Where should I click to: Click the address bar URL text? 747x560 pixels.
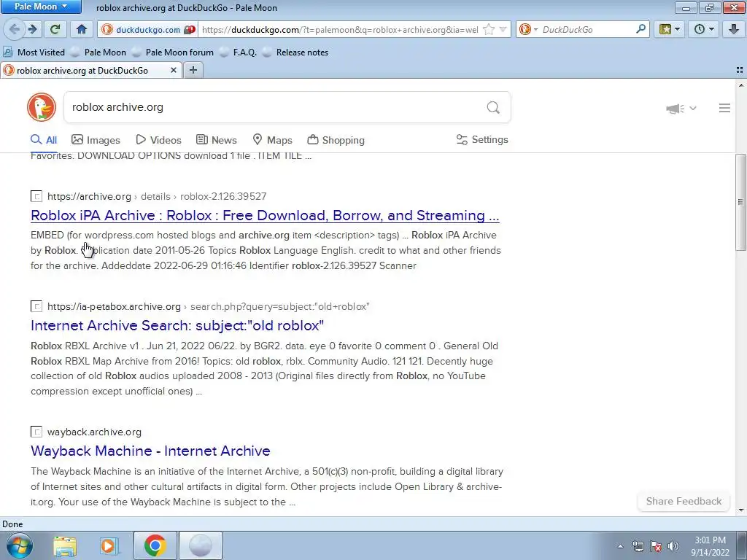340,29
